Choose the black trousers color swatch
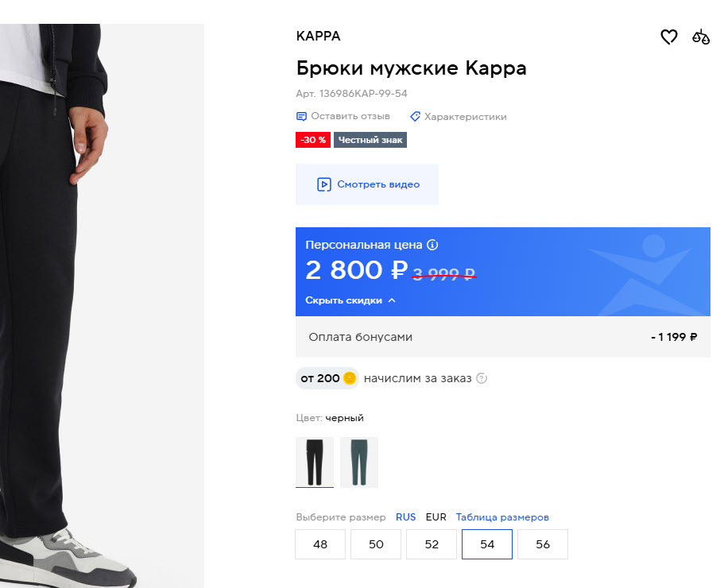Screen dimensions: 724x588 (315, 462)
